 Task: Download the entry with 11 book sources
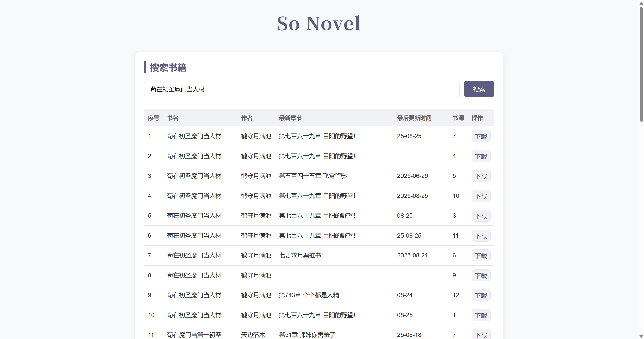tap(481, 235)
